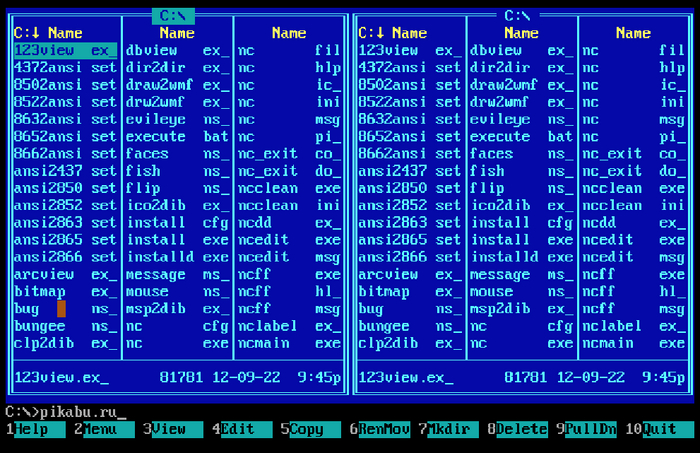Viewport: 700px width, 453px height.
Task: Select bug ns_ in right panel
Action: click(410, 309)
